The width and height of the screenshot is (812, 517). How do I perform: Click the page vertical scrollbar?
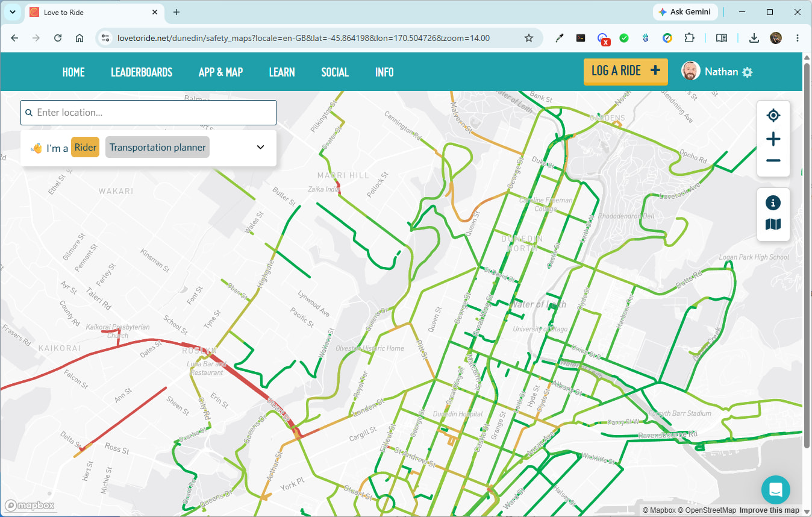807,253
